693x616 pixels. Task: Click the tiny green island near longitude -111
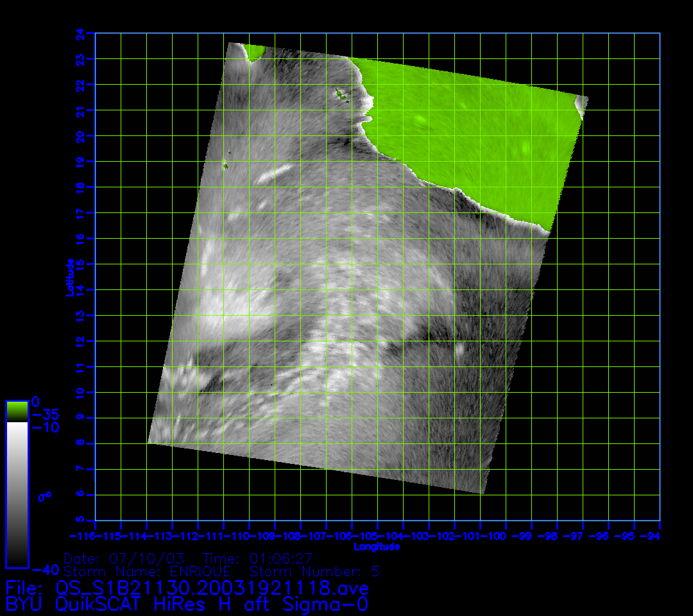(x=225, y=166)
